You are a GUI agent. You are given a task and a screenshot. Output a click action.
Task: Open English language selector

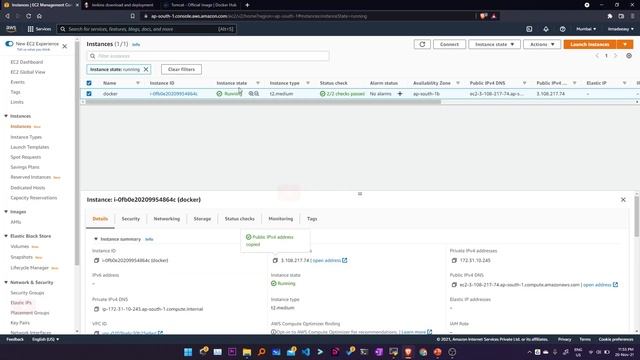(45, 339)
